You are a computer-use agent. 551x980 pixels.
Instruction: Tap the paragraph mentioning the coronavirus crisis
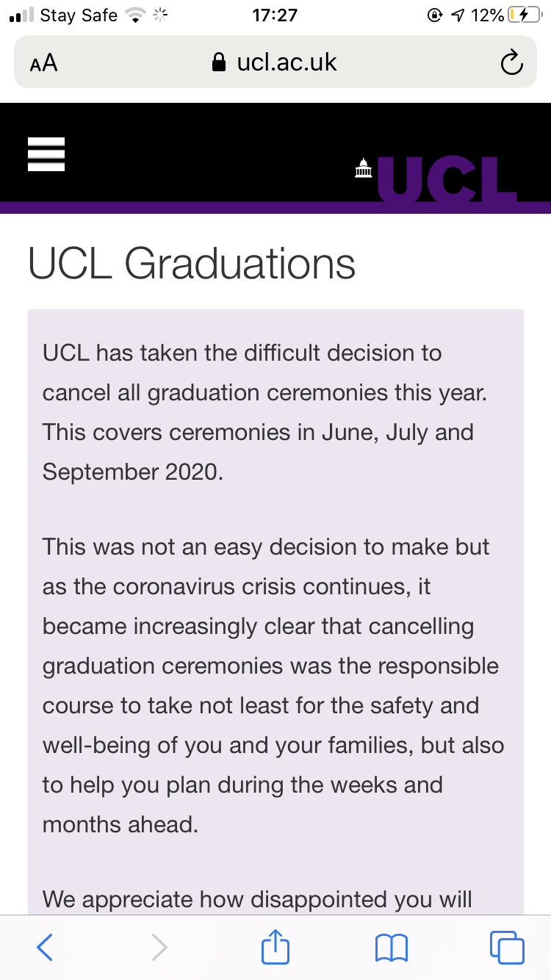pyautogui.click(x=272, y=685)
